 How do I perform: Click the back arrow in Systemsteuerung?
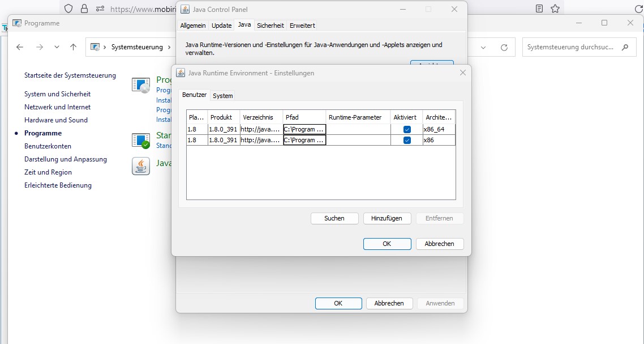[x=20, y=47]
